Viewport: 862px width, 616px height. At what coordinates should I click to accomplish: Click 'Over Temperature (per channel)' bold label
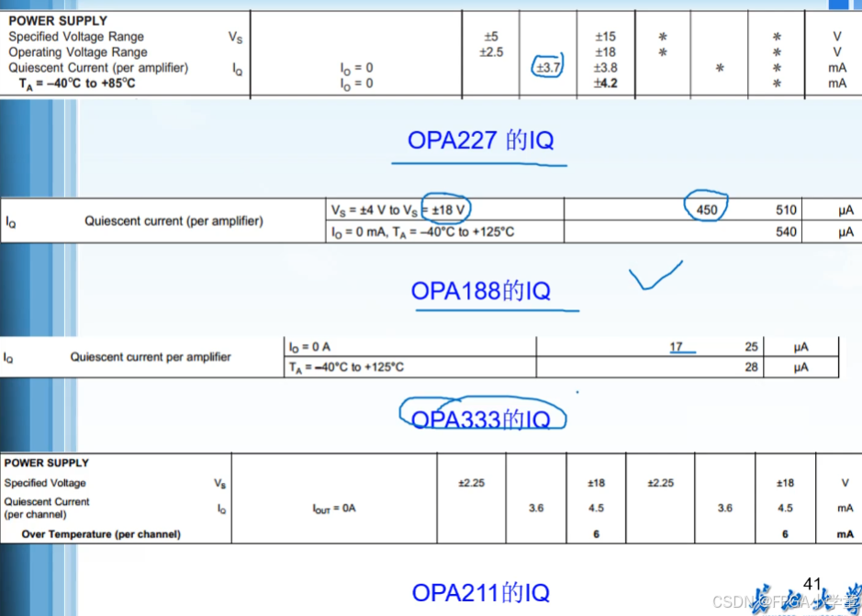click(x=101, y=534)
